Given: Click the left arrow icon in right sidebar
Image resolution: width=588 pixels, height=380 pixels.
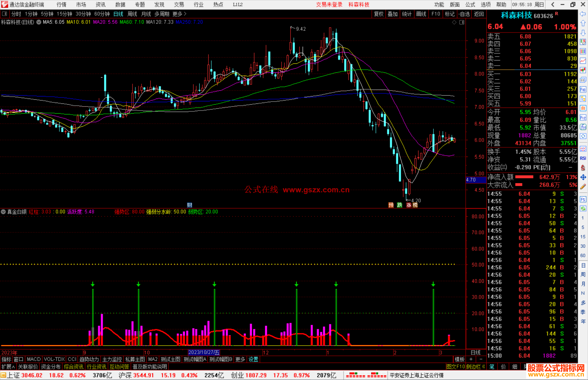Looking at the screenshot, I should click(x=583, y=14).
